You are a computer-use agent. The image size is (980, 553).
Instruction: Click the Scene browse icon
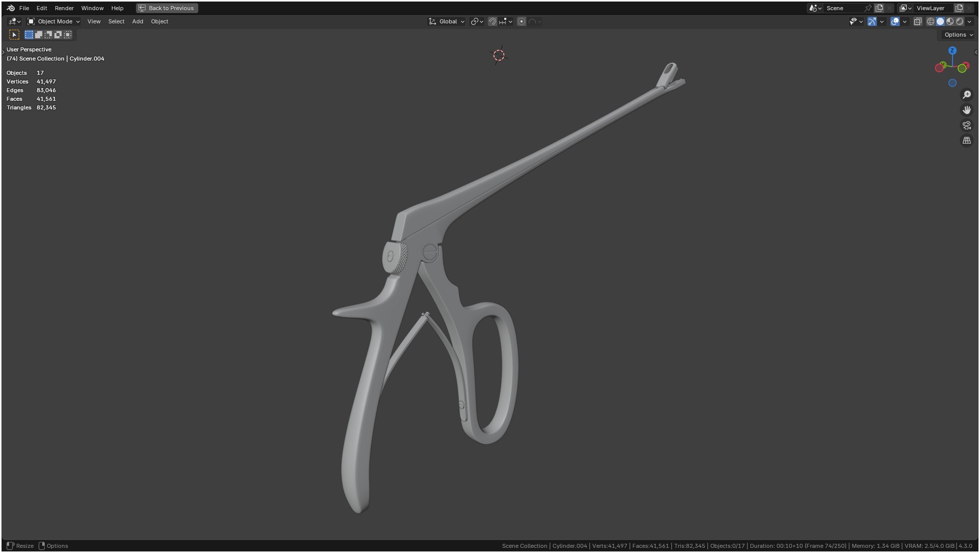point(815,8)
